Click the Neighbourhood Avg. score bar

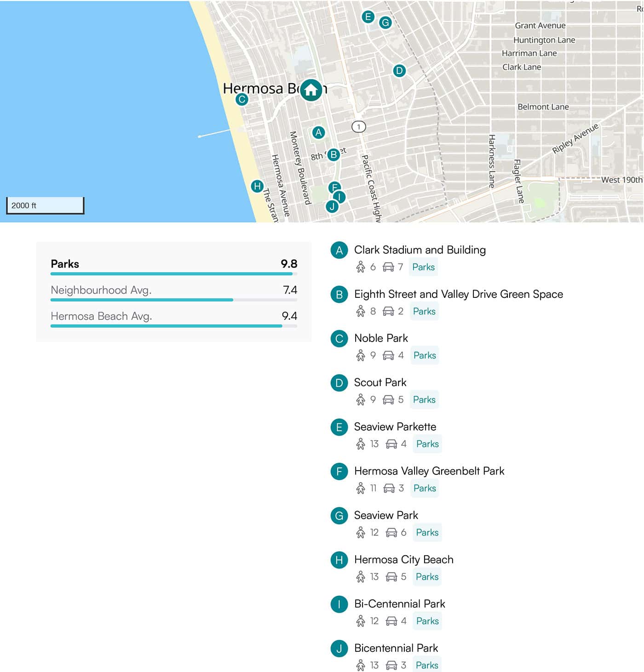click(x=173, y=300)
